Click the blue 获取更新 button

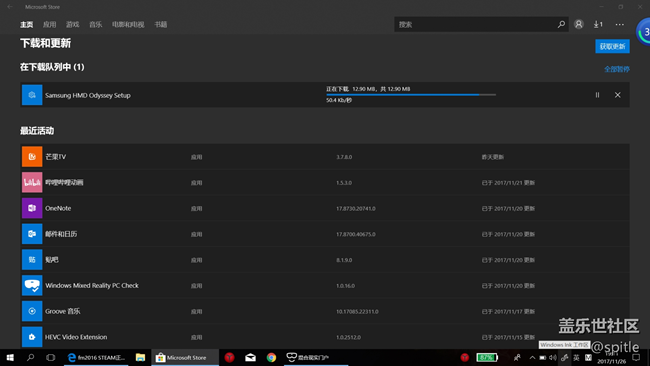(612, 46)
